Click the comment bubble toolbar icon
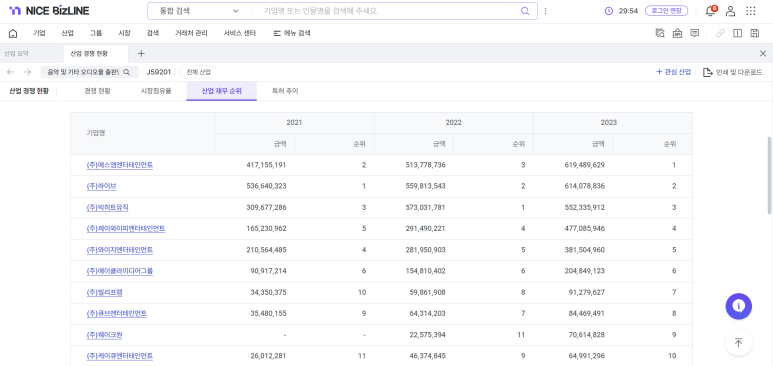 click(x=695, y=33)
